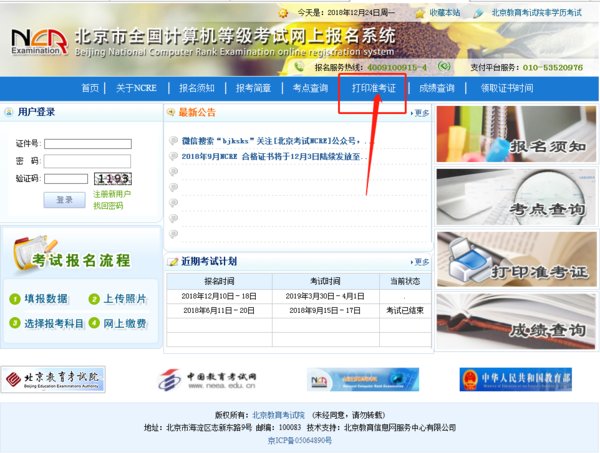Click the 2018年12月10日－18日 registration cell
Viewport: 600px width, 453px height.
pyautogui.click(x=219, y=296)
